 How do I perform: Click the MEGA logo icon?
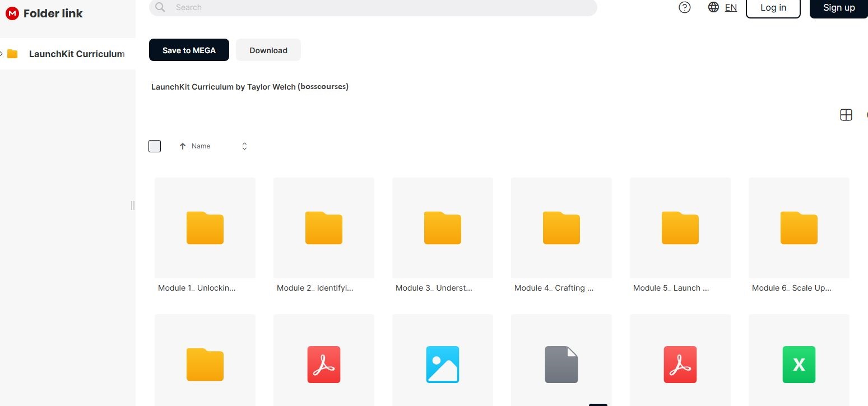[x=12, y=14]
